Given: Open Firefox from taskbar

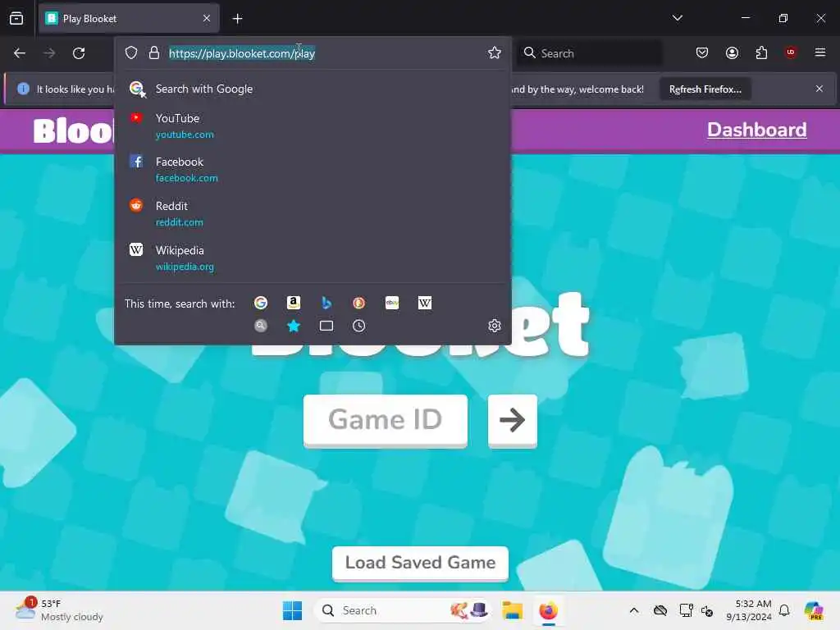Looking at the screenshot, I should 548,610.
